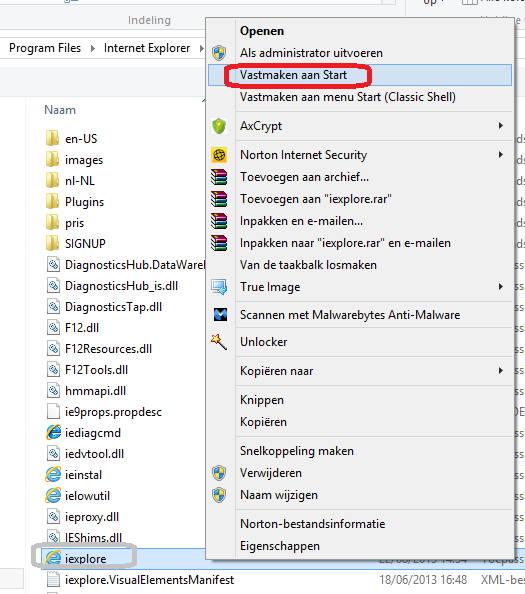Image resolution: width=525 pixels, height=594 pixels.
Task: Click the F12Resources.dll file icon
Action: [x=53, y=348]
